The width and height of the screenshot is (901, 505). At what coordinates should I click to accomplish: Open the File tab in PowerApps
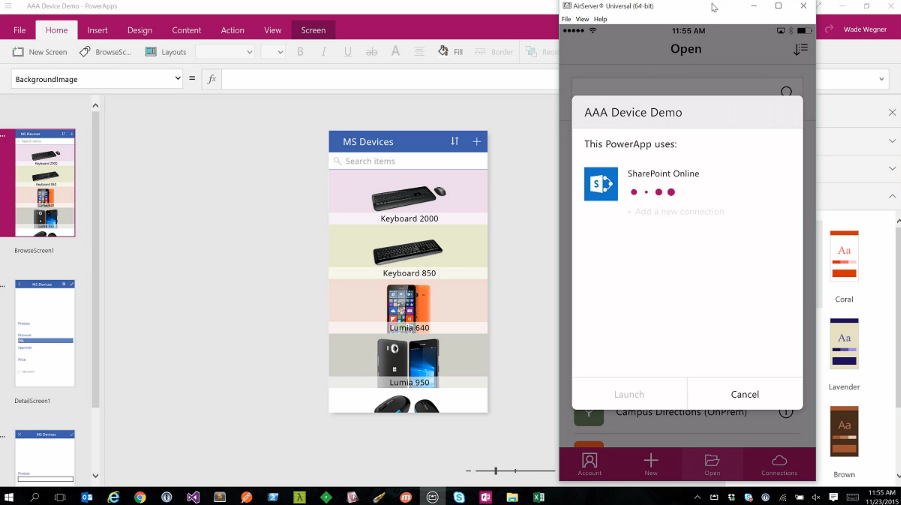(19, 30)
